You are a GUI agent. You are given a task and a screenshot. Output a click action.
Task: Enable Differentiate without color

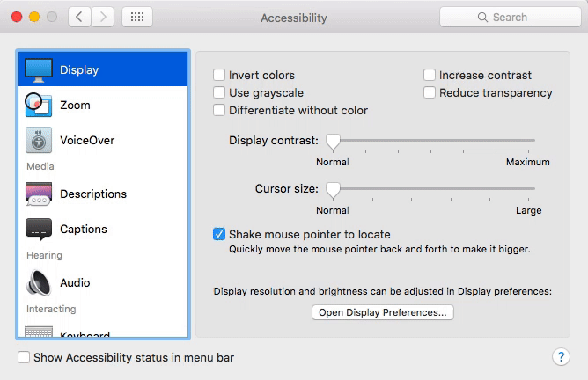tap(220, 111)
